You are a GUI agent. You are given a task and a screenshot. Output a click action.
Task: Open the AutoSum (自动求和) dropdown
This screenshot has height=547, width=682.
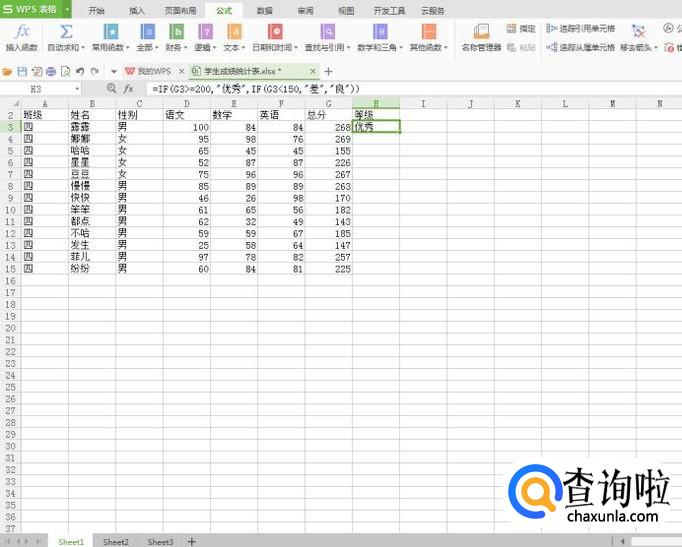pos(66,37)
